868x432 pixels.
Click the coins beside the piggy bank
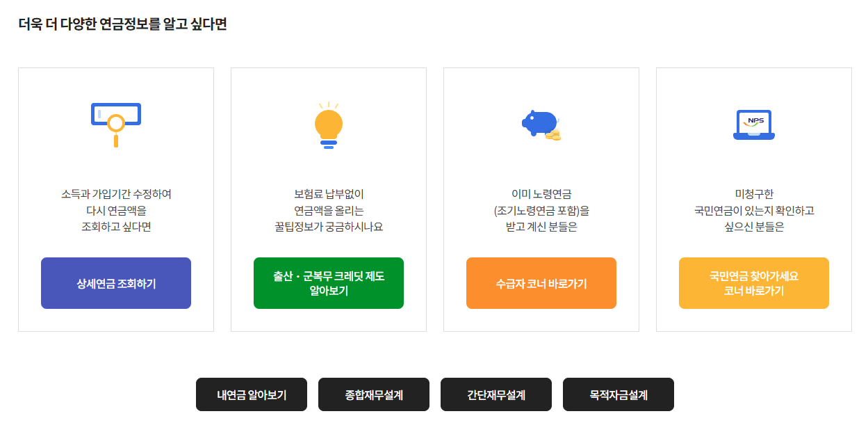[x=555, y=137]
